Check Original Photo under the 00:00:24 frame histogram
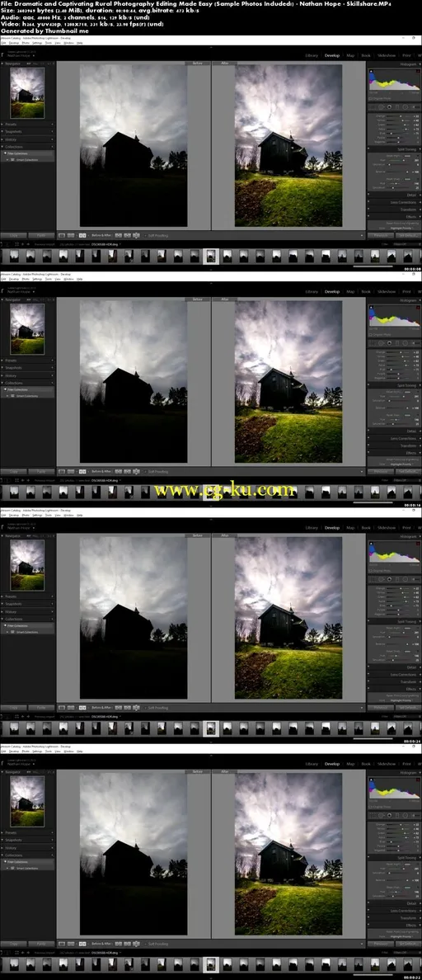The image size is (422, 980). click(x=369, y=571)
